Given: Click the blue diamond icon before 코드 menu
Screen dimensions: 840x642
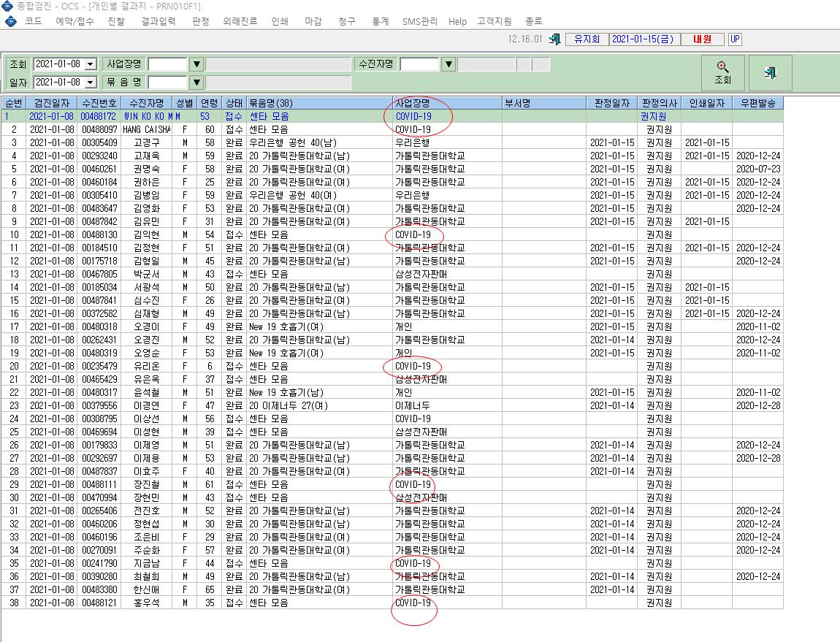Looking at the screenshot, I should [x=11, y=21].
